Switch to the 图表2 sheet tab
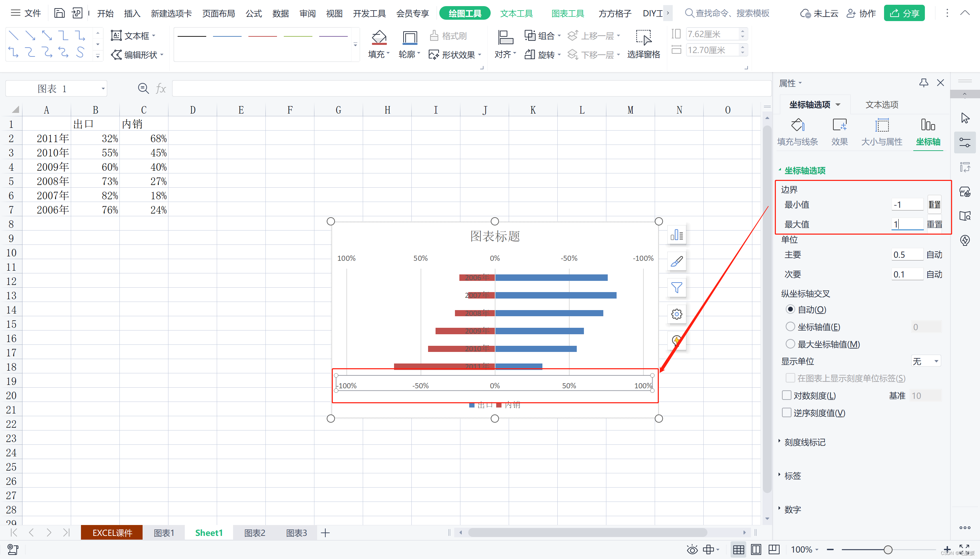The height and width of the screenshot is (559, 980). pyautogui.click(x=254, y=532)
